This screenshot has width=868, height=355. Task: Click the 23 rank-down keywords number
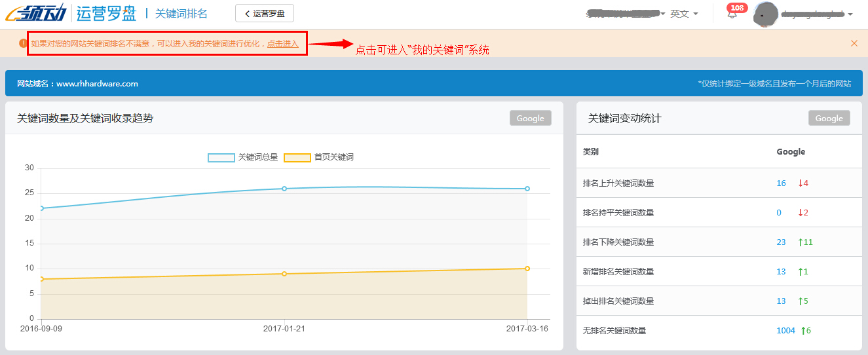point(781,242)
